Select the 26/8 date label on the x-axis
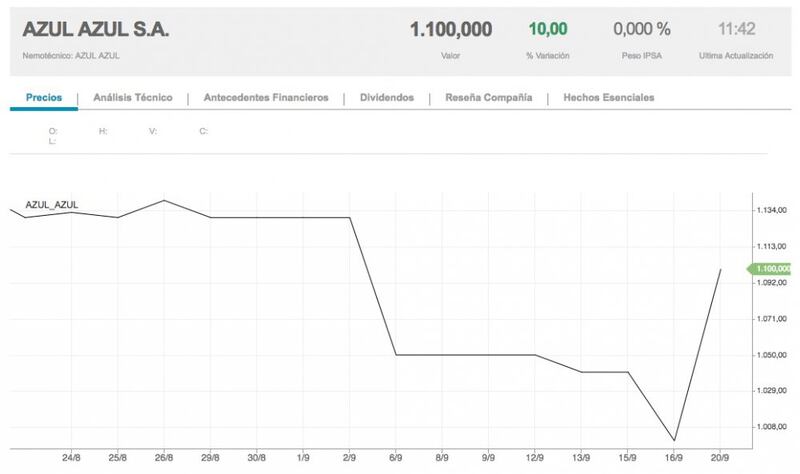 164,456
